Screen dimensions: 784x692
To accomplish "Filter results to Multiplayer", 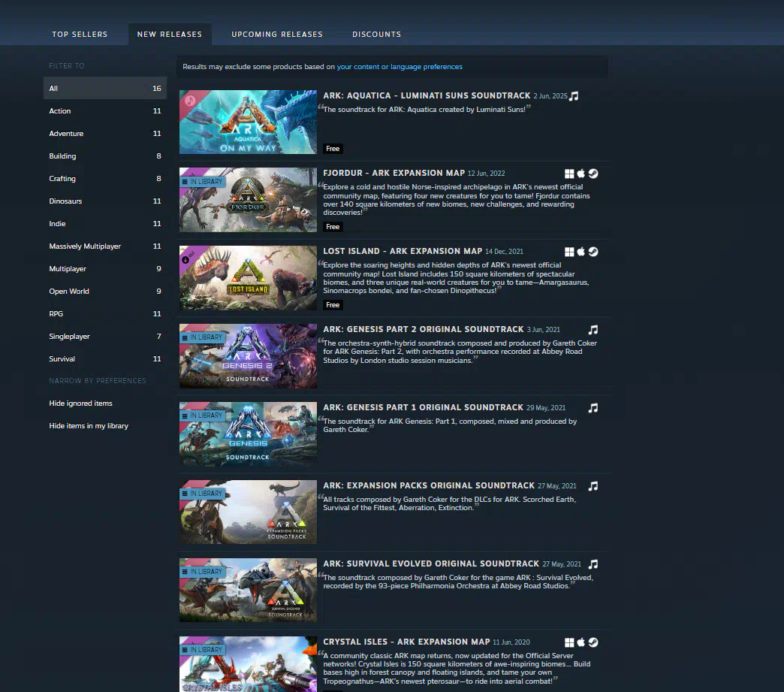I will tap(105, 268).
